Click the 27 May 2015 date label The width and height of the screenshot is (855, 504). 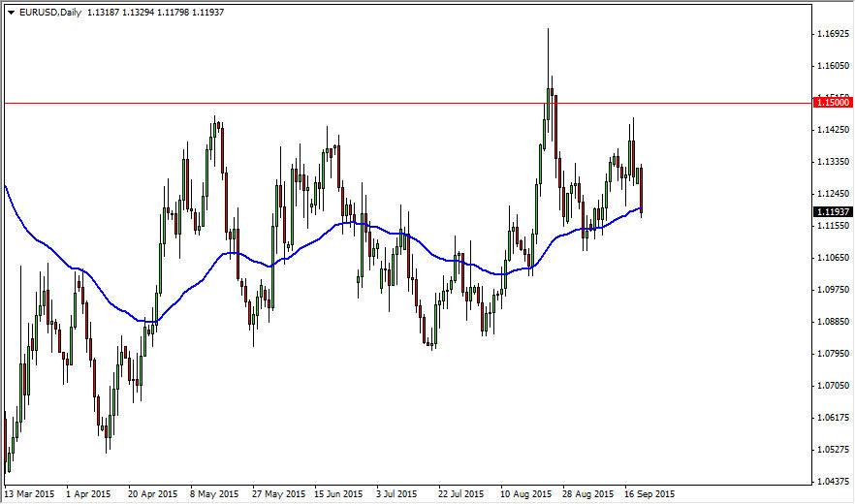pos(279,494)
